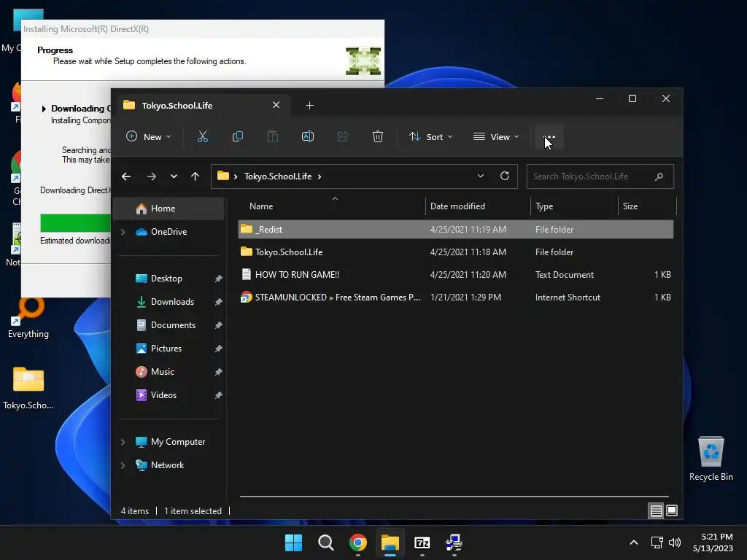Open the Sort dropdown
The image size is (747, 560).
tap(430, 136)
